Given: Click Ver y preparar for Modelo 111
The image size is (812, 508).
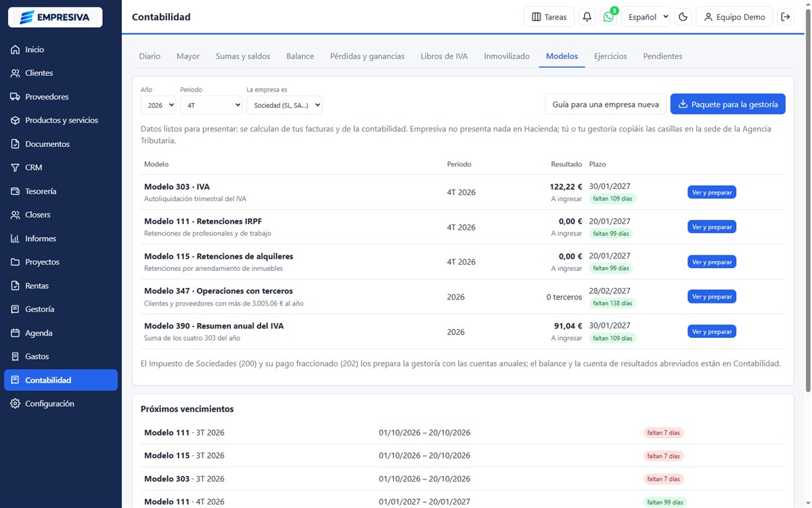Looking at the screenshot, I should (712, 227).
